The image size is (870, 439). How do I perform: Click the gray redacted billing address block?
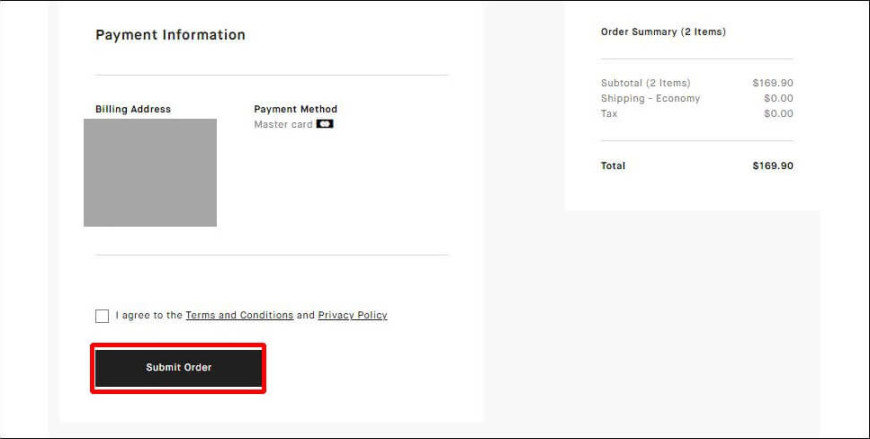(x=150, y=173)
